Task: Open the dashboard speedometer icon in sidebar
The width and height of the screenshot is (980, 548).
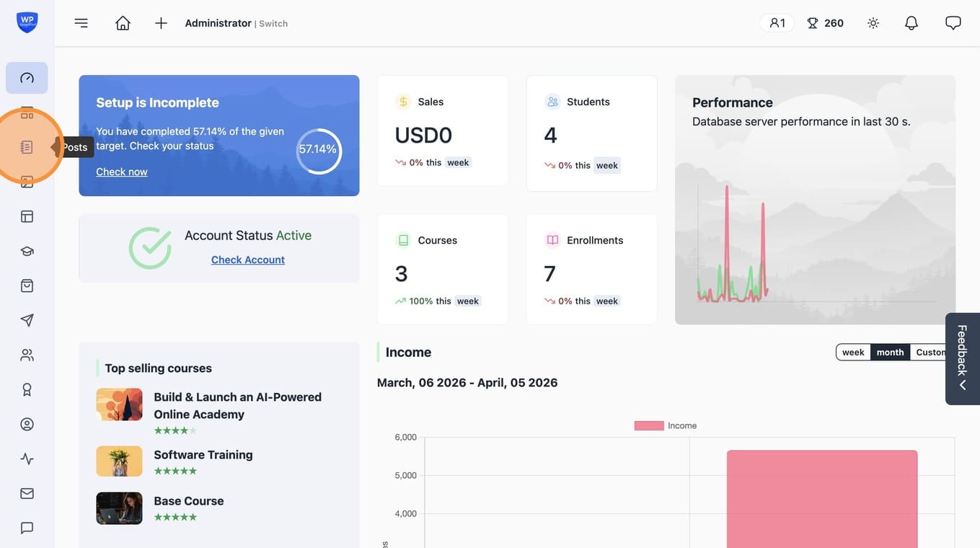Action: [27, 78]
